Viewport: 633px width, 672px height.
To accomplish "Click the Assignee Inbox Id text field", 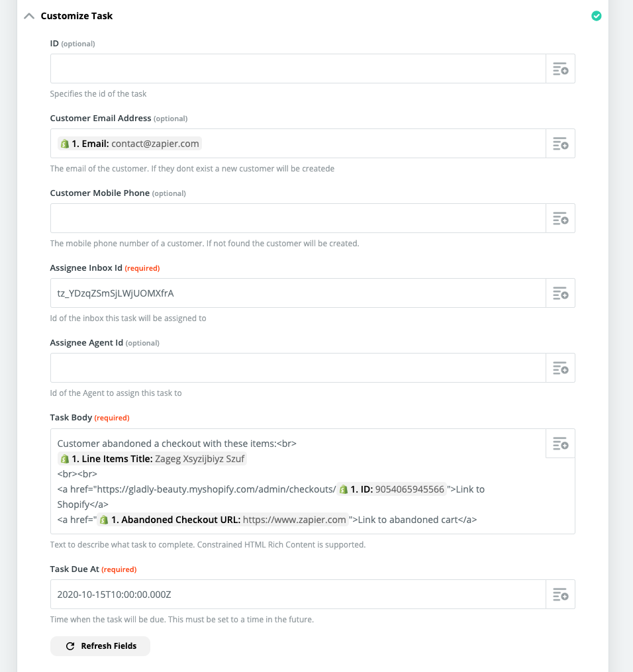I will 298,293.
